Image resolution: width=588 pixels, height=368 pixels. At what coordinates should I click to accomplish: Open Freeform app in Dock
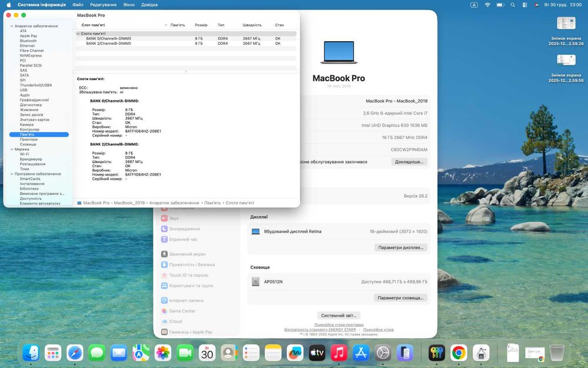click(x=295, y=353)
